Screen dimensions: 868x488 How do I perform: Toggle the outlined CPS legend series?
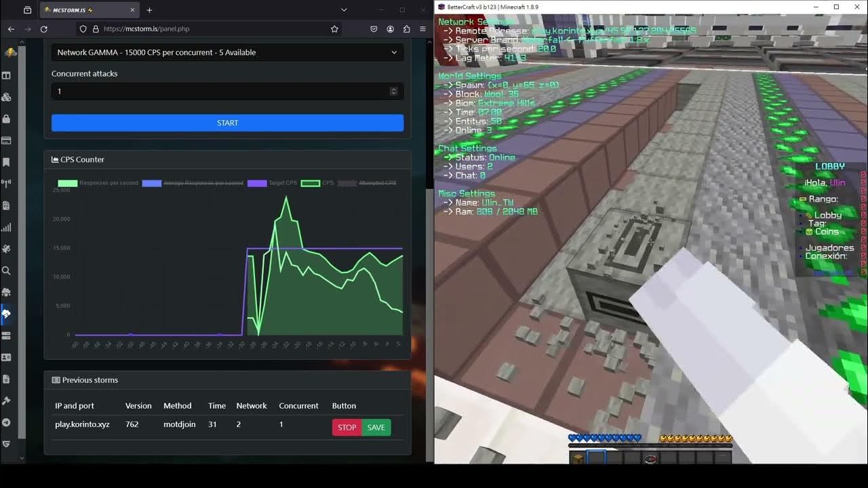tap(317, 183)
